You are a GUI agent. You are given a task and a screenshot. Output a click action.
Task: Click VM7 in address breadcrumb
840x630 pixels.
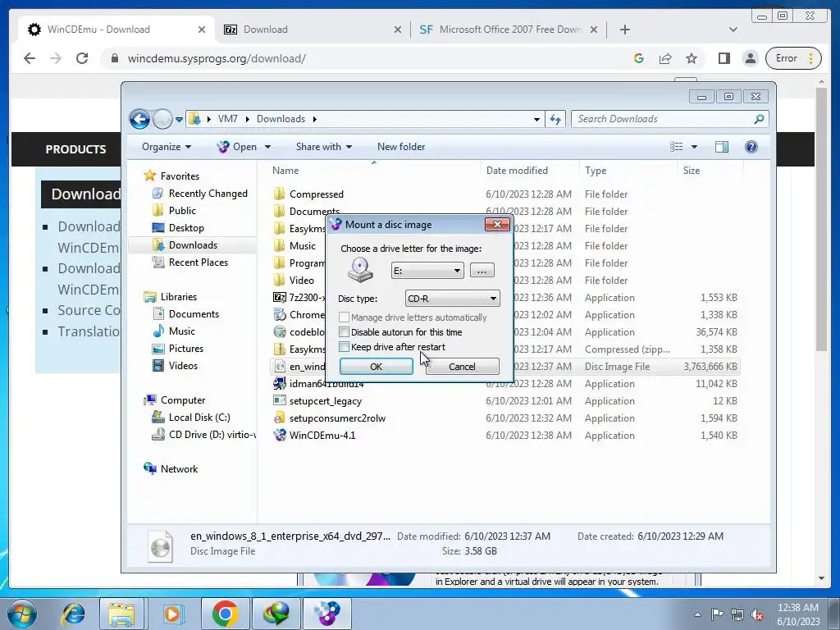coord(228,119)
